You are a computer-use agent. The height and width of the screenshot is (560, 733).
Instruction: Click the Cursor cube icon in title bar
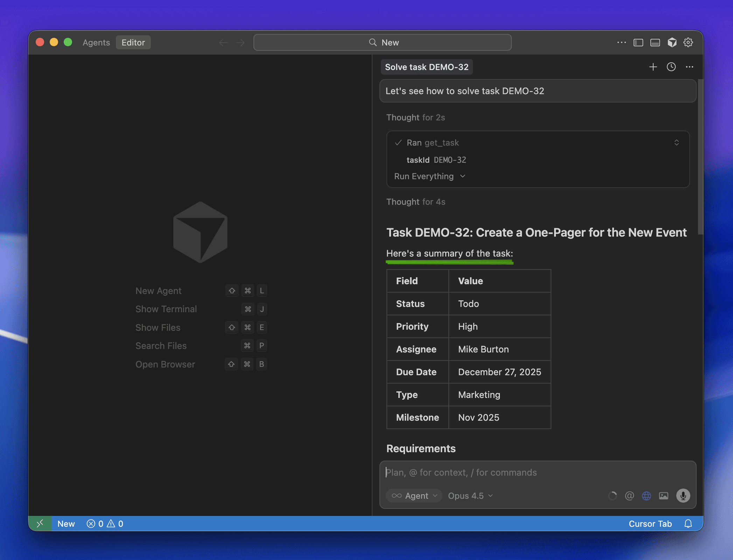pyautogui.click(x=672, y=42)
